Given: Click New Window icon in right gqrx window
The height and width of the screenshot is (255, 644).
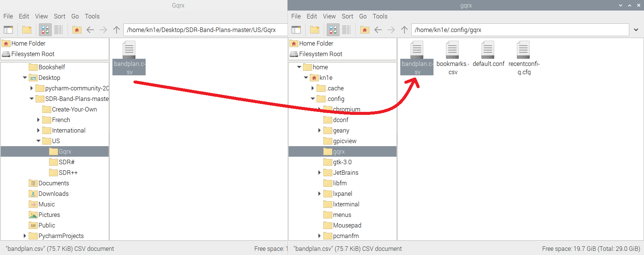Looking at the screenshot, I should tap(296, 30).
